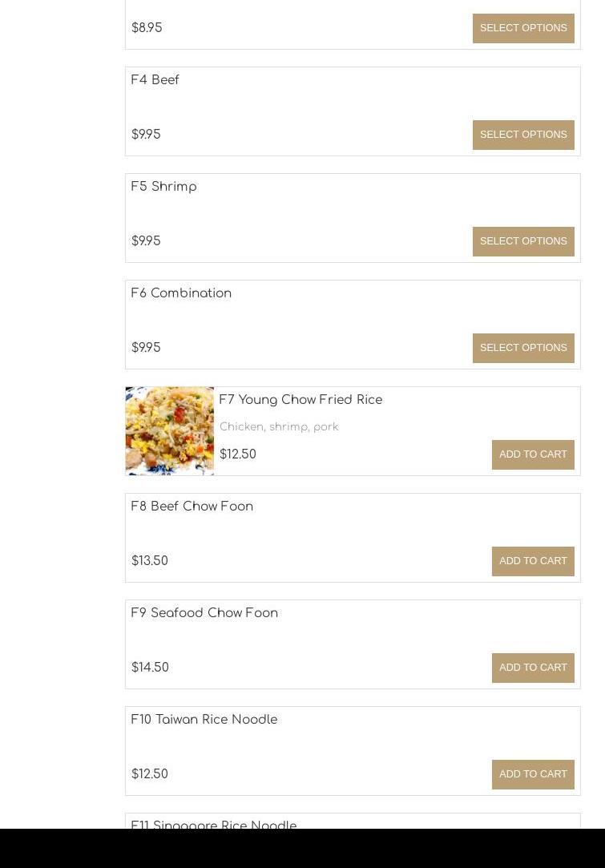Choose Select Options for F5 Shrimp

[x=523, y=241]
